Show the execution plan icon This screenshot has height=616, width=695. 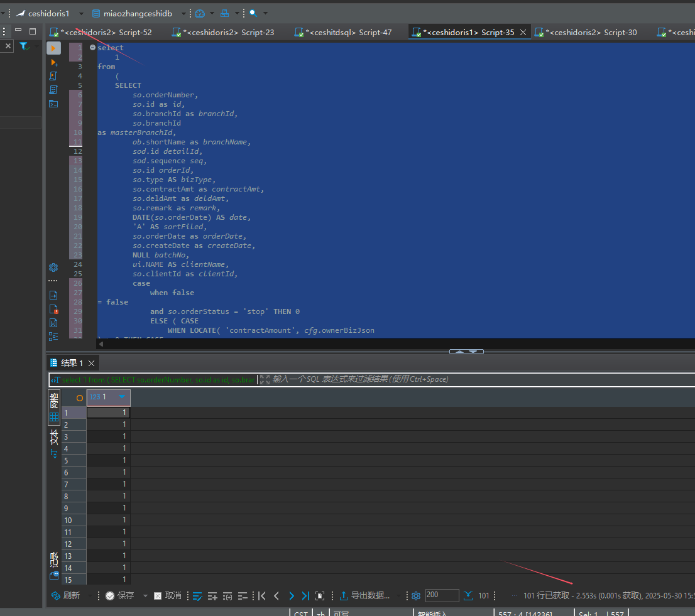click(x=53, y=90)
